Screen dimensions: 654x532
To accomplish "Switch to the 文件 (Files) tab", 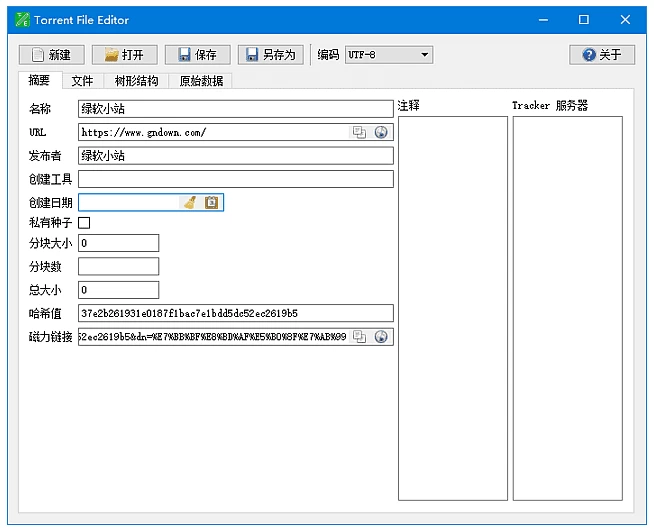I will click(x=82, y=81).
